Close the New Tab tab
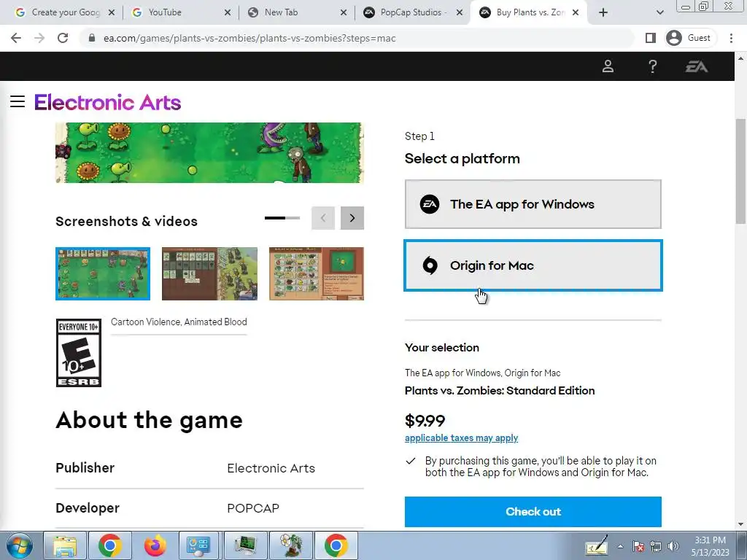Viewport: 747px width, 560px height. point(344,13)
